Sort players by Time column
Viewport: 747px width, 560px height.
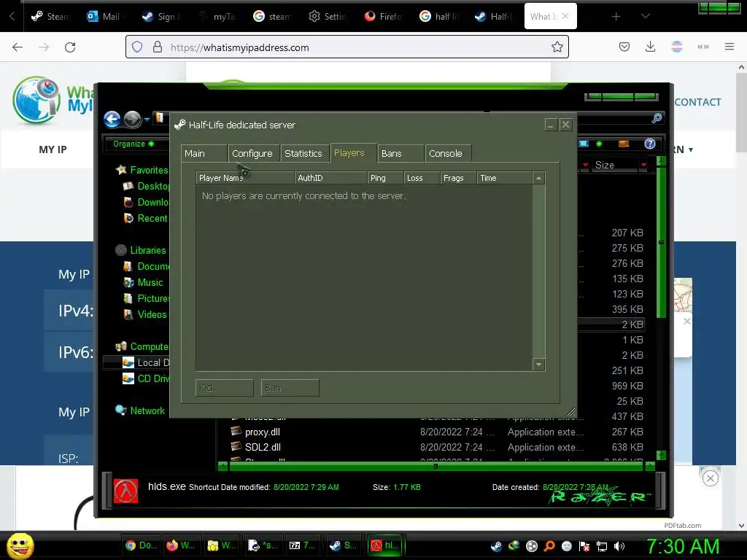point(505,178)
